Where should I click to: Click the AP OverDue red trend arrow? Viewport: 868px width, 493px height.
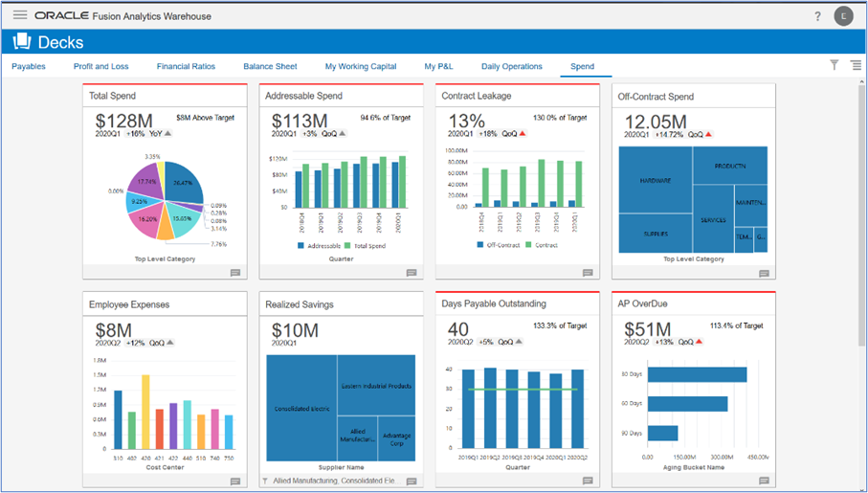(700, 342)
